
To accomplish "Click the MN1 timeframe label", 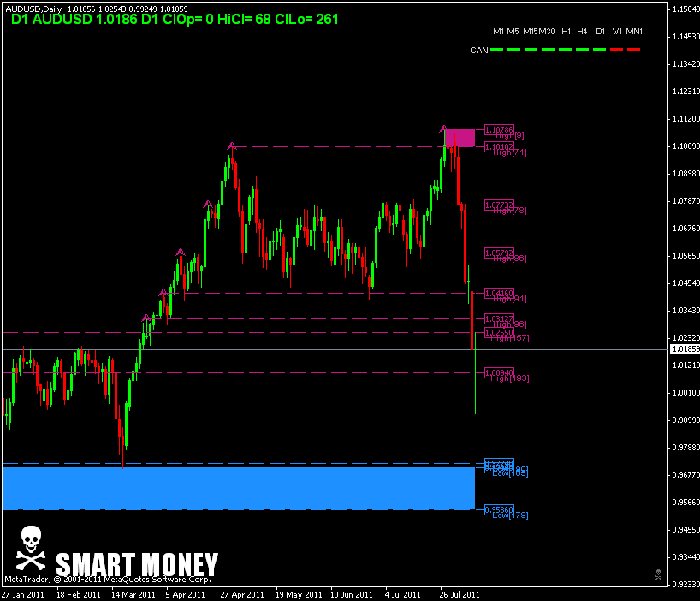I will click(x=634, y=32).
